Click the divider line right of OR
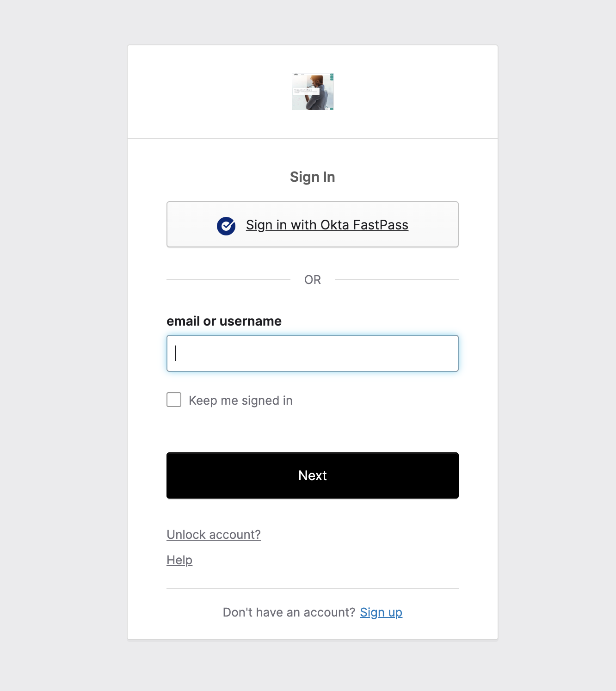The image size is (616, 691). (396, 279)
